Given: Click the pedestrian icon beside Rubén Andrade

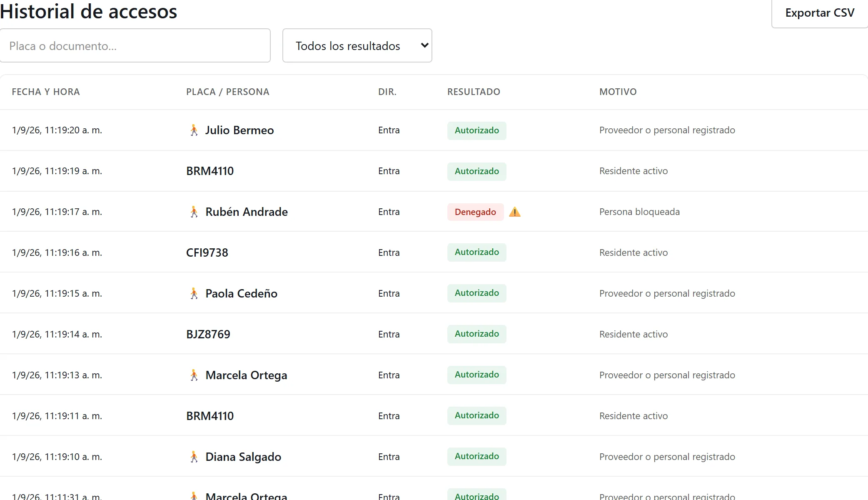Looking at the screenshot, I should coord(194,212).
